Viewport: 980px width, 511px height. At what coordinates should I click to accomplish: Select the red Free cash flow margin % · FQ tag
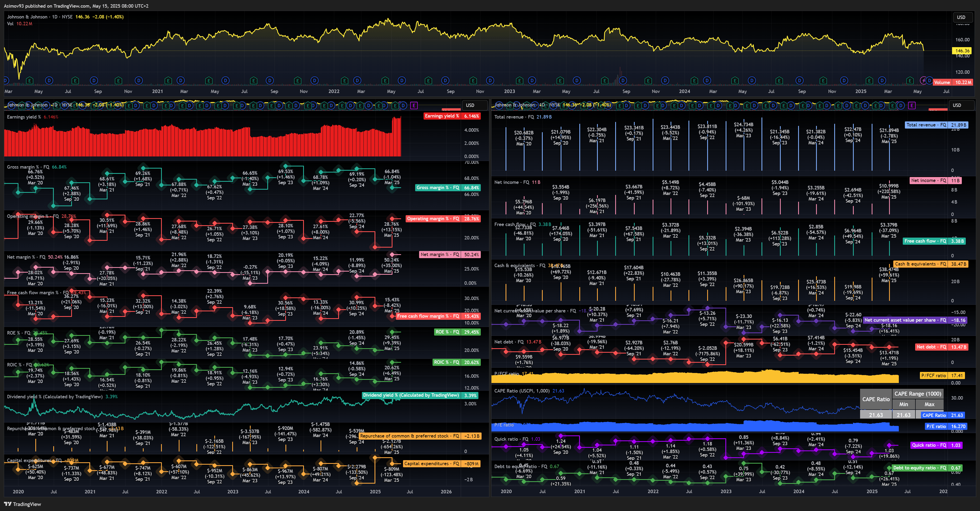438,316
